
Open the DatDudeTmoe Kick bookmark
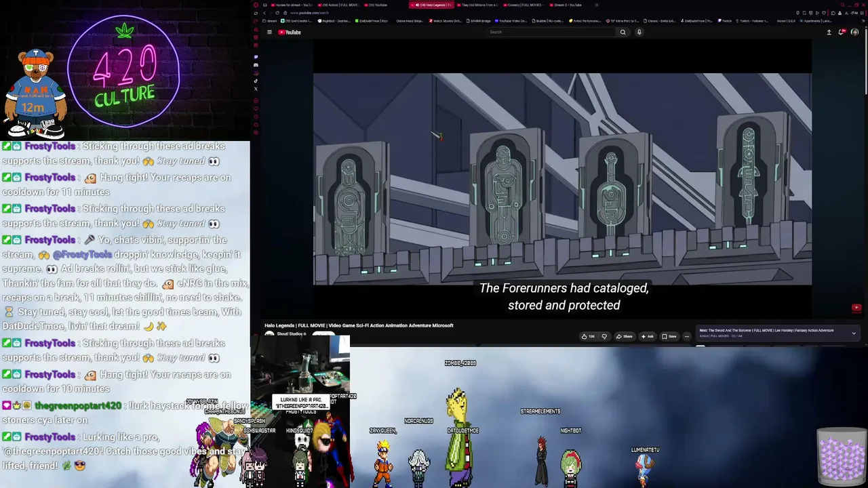click(371, 21)
